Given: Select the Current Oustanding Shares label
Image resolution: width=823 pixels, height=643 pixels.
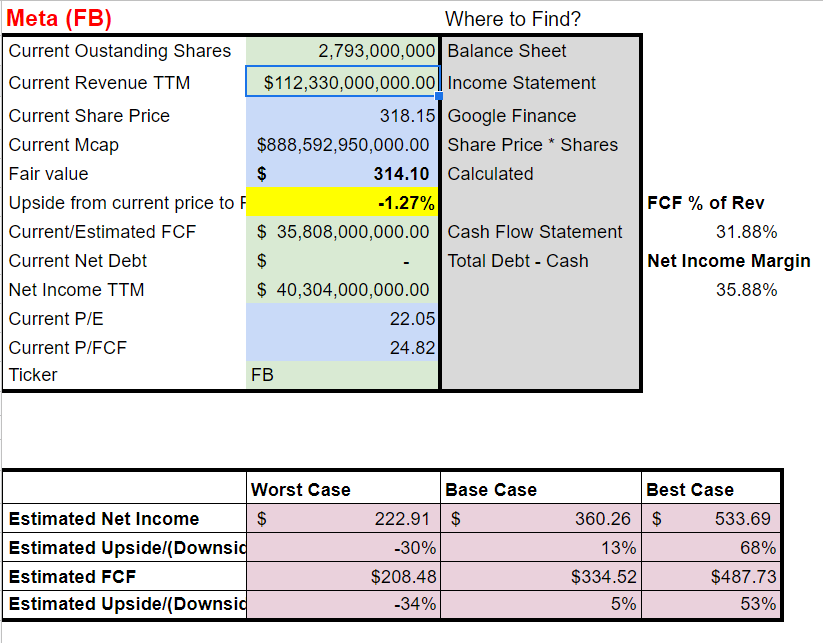Looking at the screenshot, I should 120,51.
